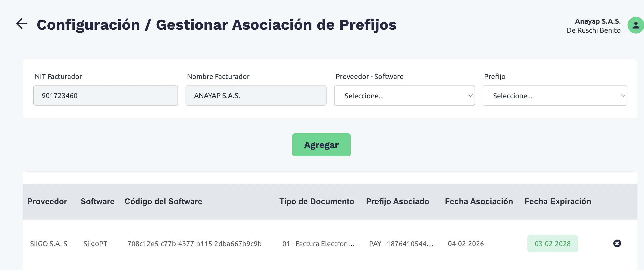The image size is (644, 270).
Task: Remove the SIIGO S.A. S prefix association
Action: [617, 243]
